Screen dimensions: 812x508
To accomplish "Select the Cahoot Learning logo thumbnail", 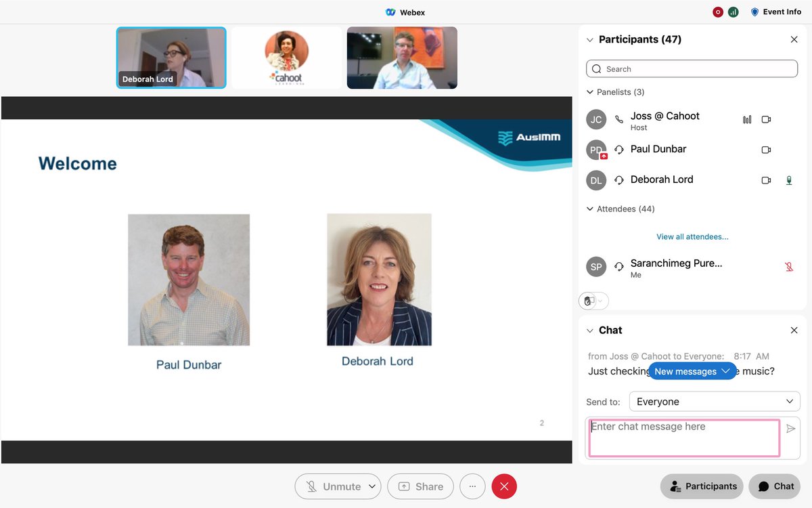I will [287, 58].
